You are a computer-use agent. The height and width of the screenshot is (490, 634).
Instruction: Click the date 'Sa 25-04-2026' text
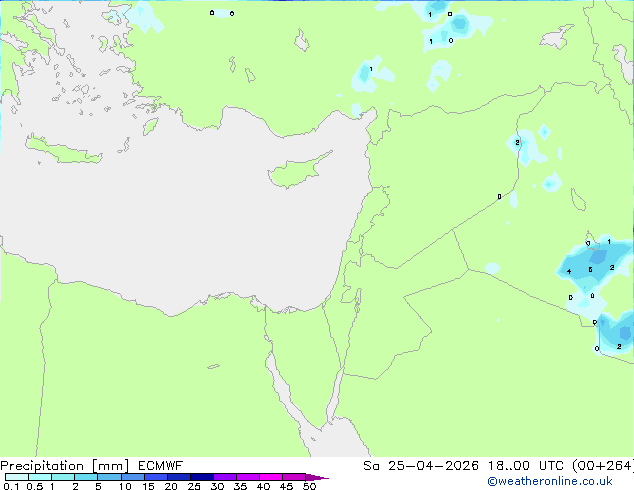(421, 466)
